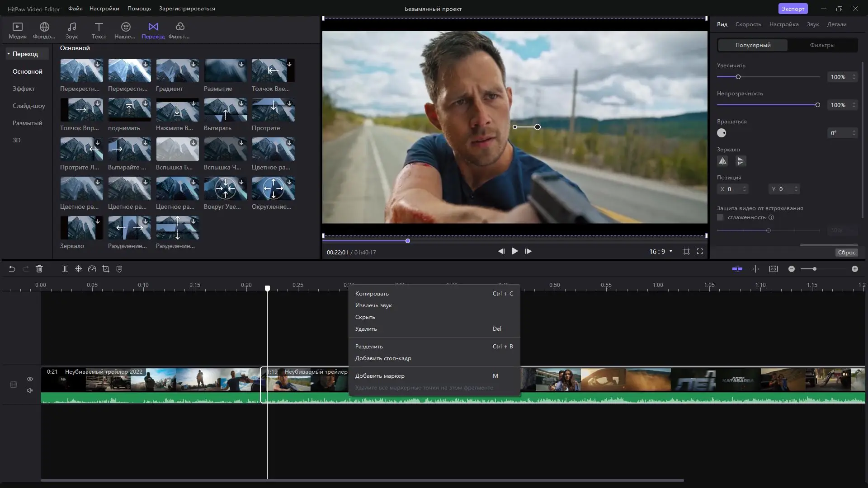The width and height of the screenshot is (868, 488).
Task: Click the Экспорт button
Action: (x=793, y=8)
